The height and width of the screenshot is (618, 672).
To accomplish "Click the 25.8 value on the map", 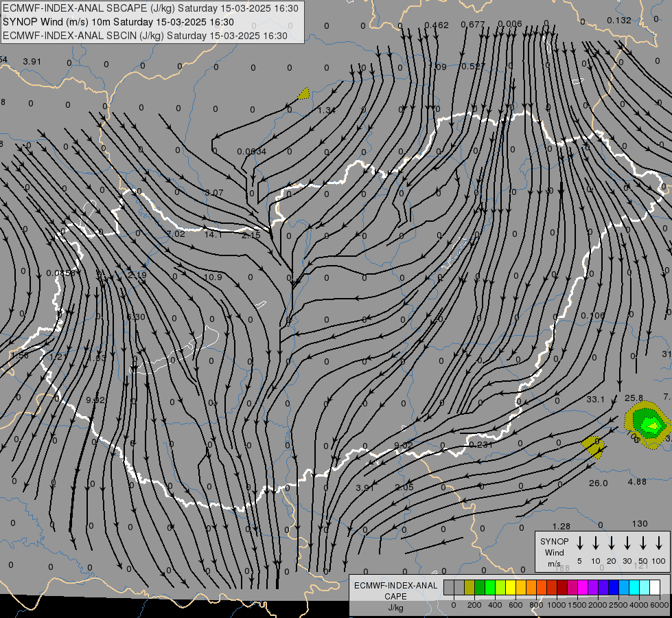I will point(634,398).
